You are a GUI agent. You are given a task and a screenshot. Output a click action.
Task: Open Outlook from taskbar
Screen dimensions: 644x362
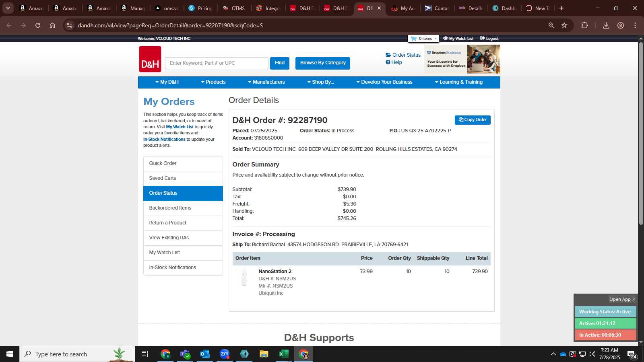(x=205, y=354)
